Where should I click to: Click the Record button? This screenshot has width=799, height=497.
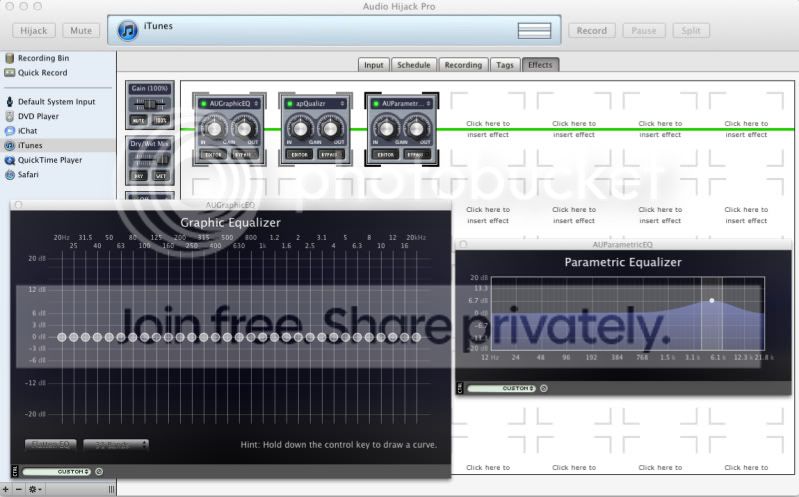tap(592, 31)
